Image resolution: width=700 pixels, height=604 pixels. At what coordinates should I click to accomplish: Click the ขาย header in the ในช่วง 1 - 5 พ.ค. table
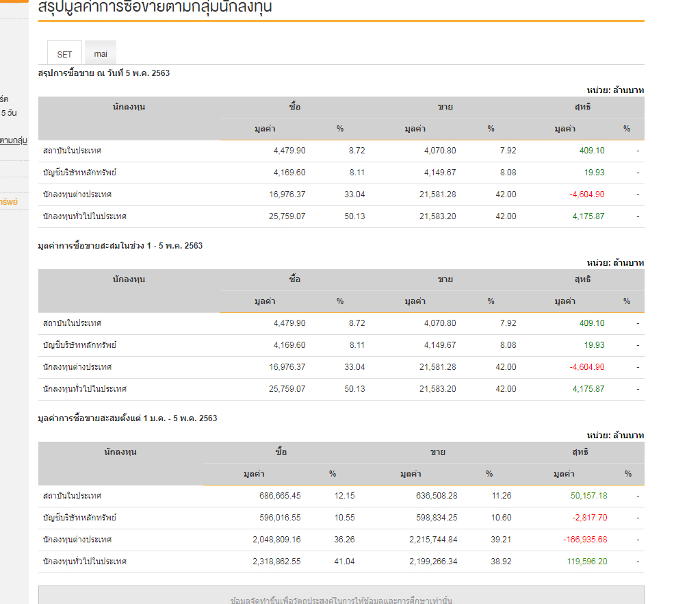(x=445, y=279)
